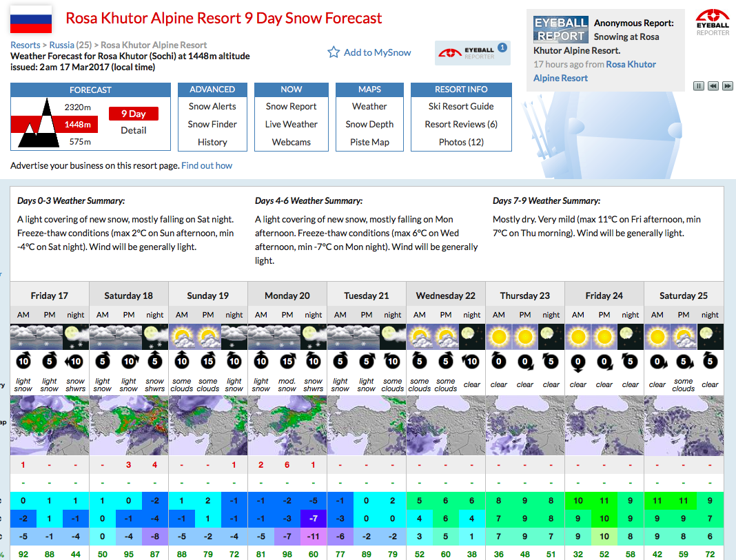Open the Snow Report
This screenshot has width=736, height=560.
click(291, 107)
